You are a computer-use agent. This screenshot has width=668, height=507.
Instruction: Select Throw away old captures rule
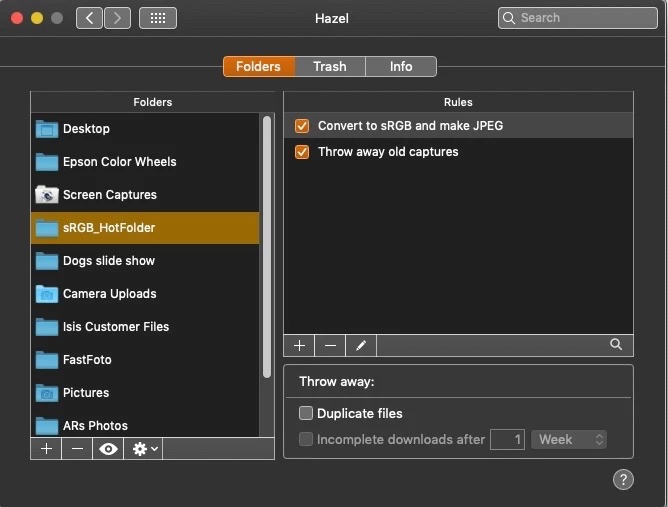point(458,152)
